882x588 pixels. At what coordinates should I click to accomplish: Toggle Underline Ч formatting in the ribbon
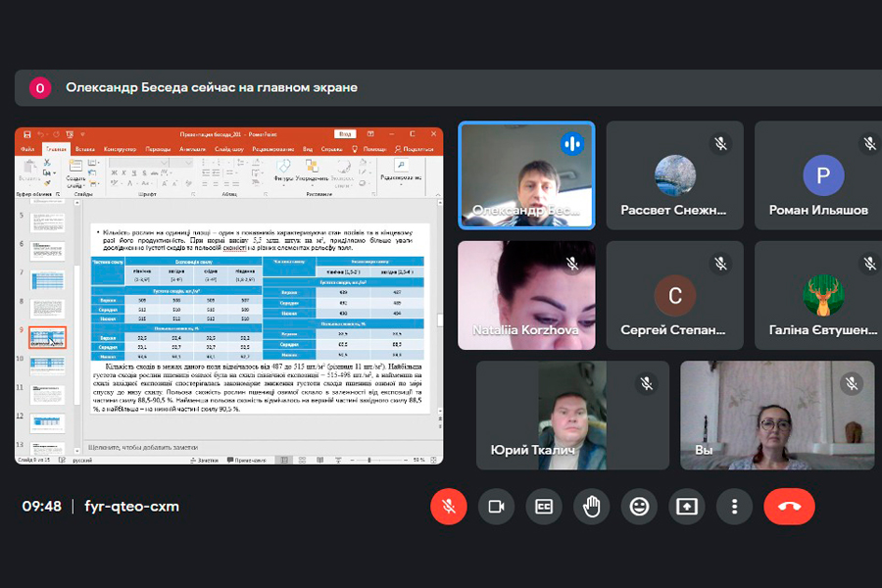pyautogui.click(x=134, y=173)
